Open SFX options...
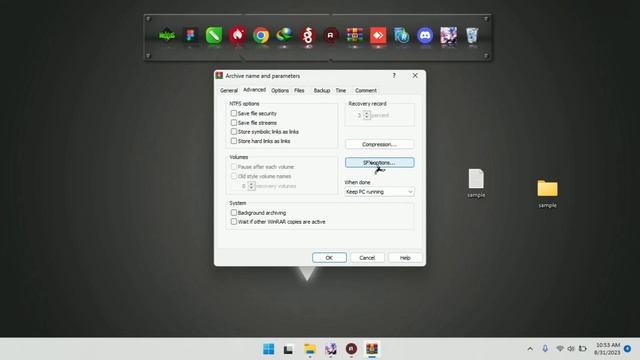This screenshot has width=640, height=360. coord(379,162)
